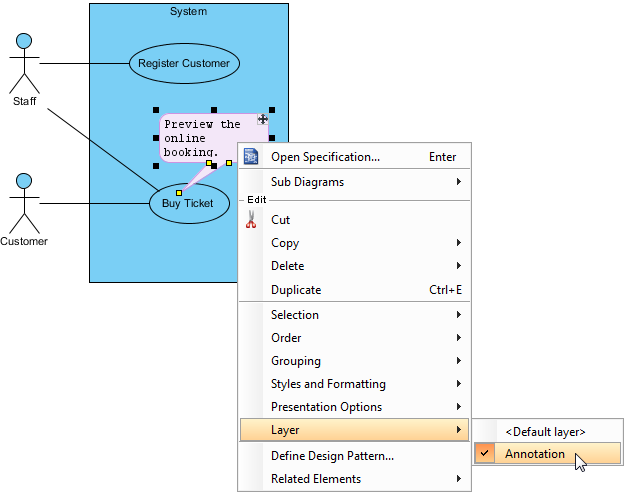The height and width of the screenshot is (494, 626).
Task: Select the Buy Ticket use case
Action: click(x=189, y=203)
